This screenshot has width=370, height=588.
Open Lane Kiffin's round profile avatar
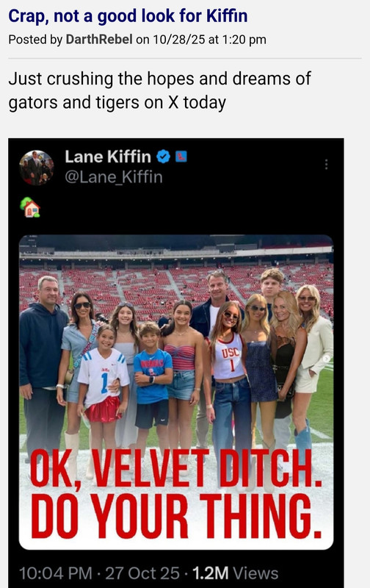(x=37, y=168)
